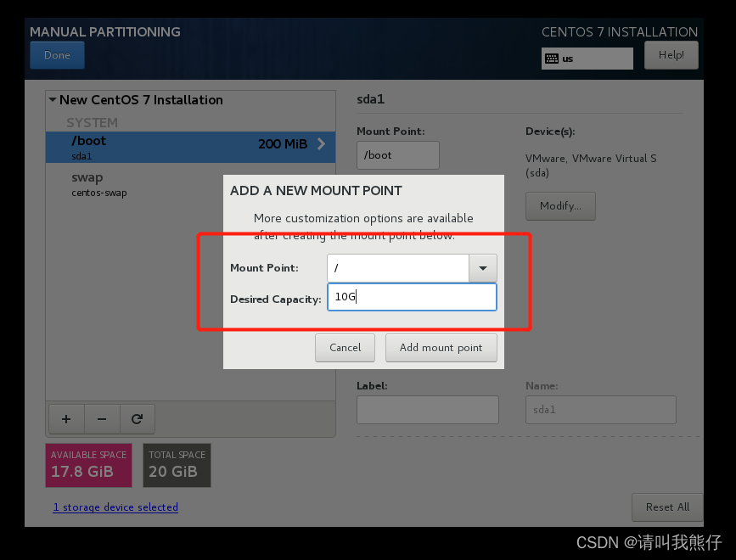
Task: Open the Help! panel
Action: [x=671, y=54]
